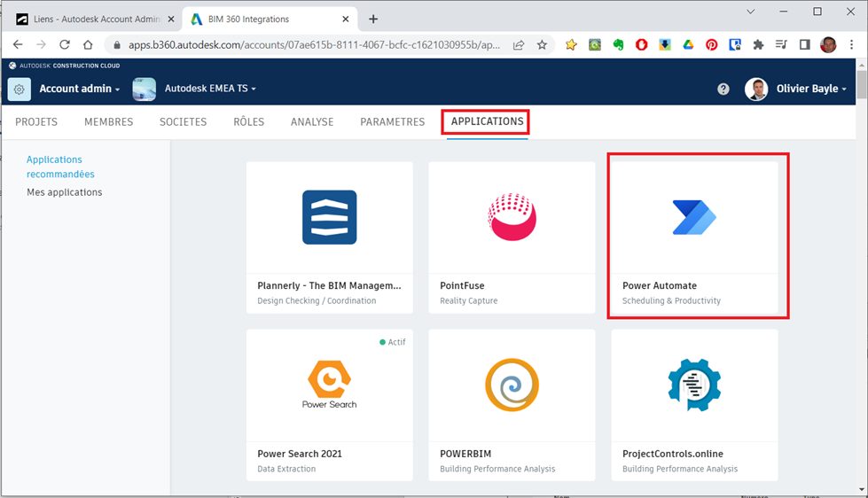The image size is (868, 498).
Task: Click the ProjectControls.online gear logo
Action: tap(694, 385)
